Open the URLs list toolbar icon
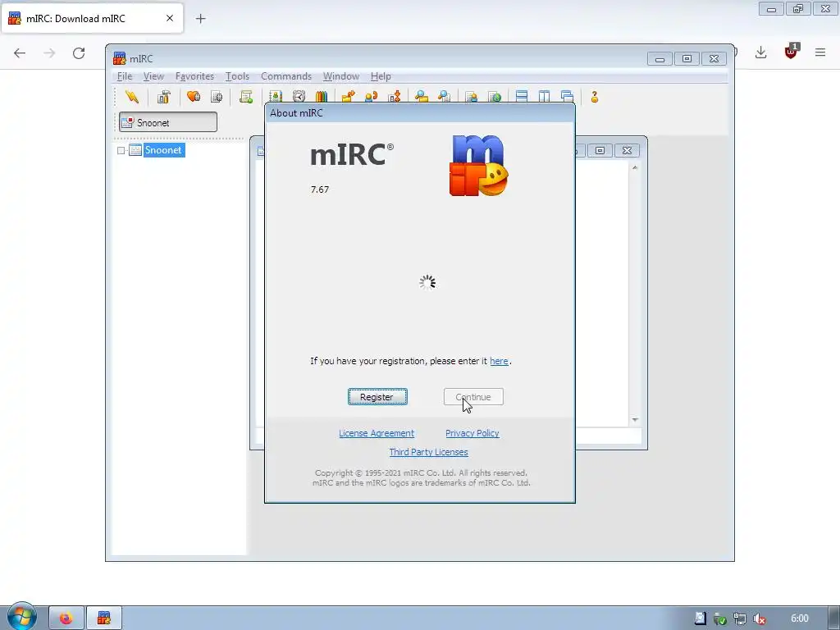The image size is (840, 630). click(x=495, y=97)
